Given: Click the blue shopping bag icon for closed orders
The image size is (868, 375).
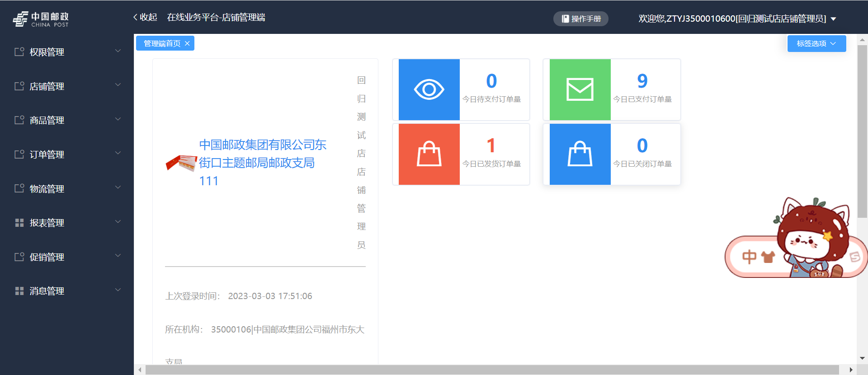Looking at the screenshot, I should pos(580,154).
